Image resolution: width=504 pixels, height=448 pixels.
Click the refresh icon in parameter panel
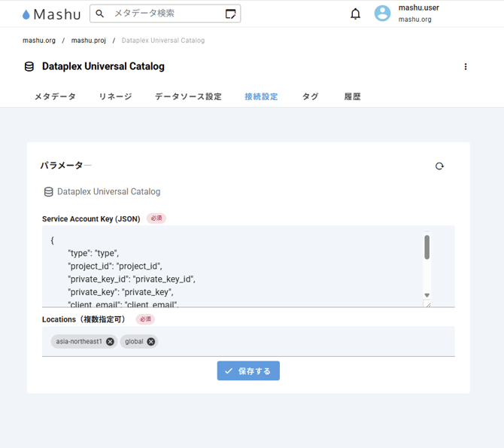pos(439,166)
